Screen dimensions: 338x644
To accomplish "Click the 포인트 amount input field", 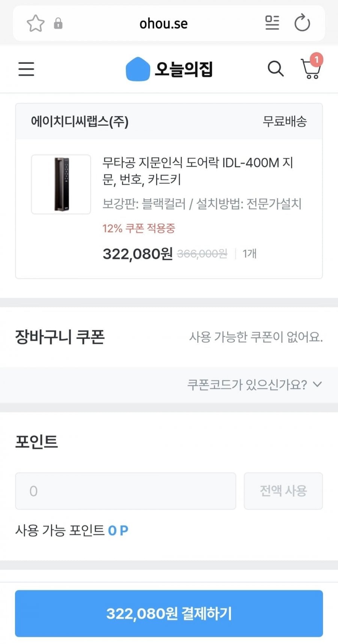I will click(x=125, y=491).
